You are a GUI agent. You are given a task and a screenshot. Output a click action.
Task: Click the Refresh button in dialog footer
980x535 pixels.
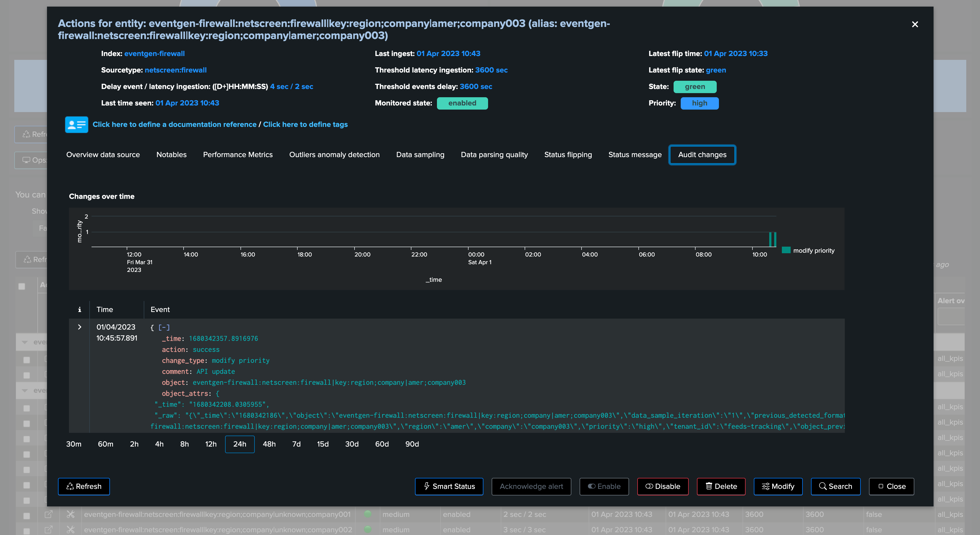(84, 486)
